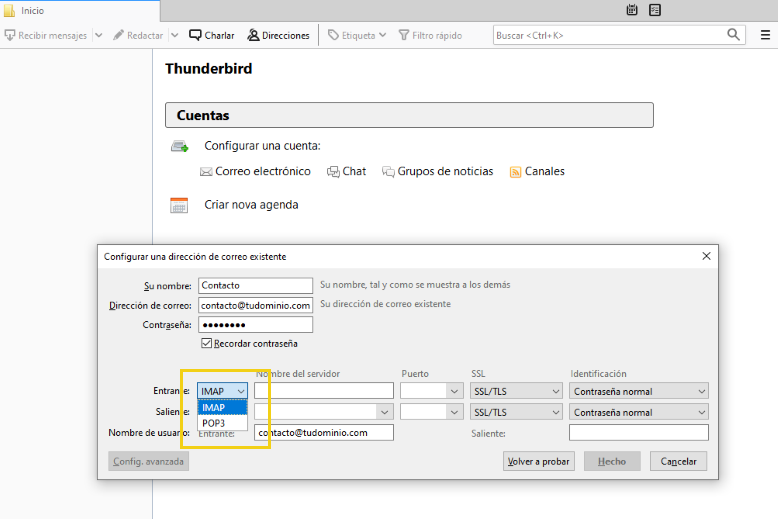This screenshot has width=778, height=519.
Task: Click the Contraseña password field
Action: tap(256, 324)
